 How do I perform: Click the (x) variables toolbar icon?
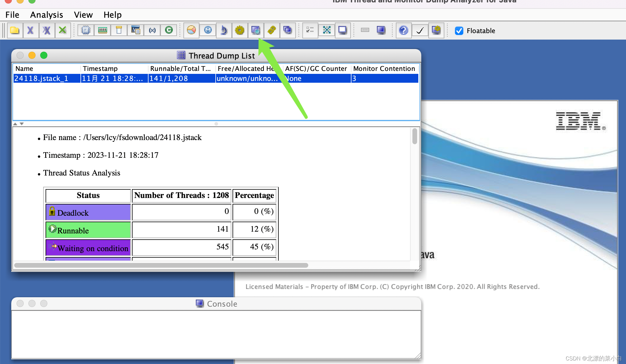pyautogui.click(x=152, y=30)
